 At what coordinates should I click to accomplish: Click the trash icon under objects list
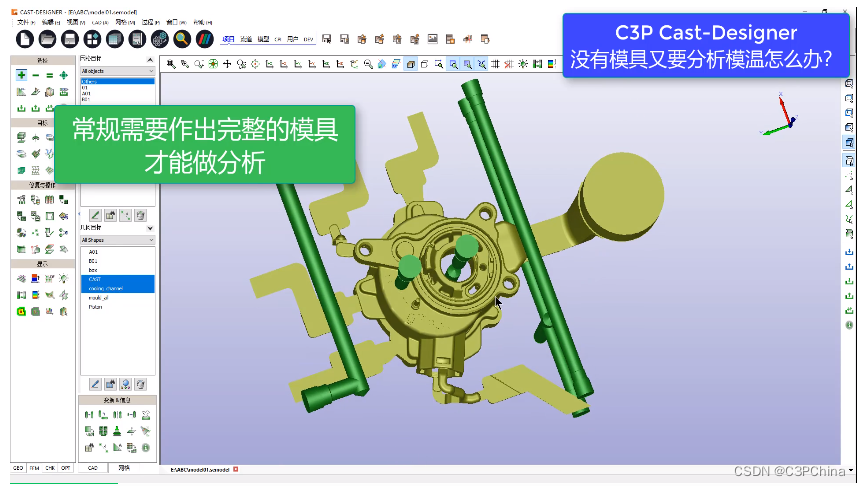[x=141, y=215]
